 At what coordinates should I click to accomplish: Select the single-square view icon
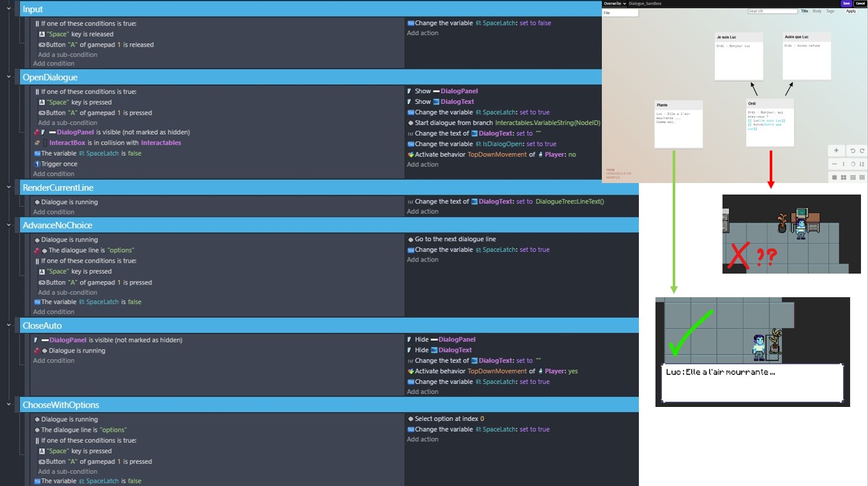tap(834, 177)
